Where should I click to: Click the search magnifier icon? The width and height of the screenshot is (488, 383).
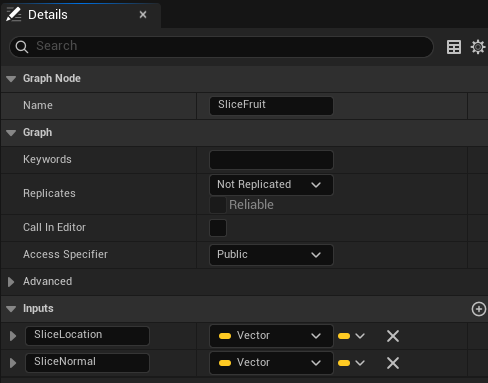22,47
